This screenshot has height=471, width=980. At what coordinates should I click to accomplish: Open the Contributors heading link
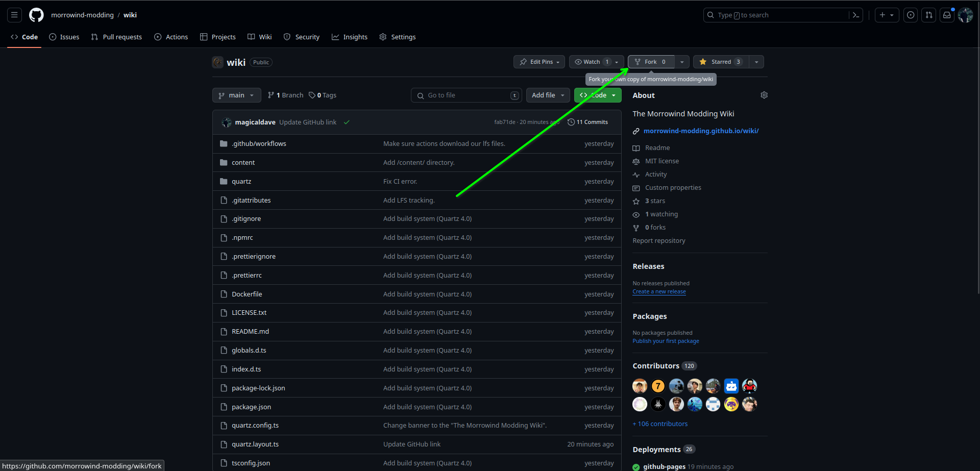click(x=665, y=366)
